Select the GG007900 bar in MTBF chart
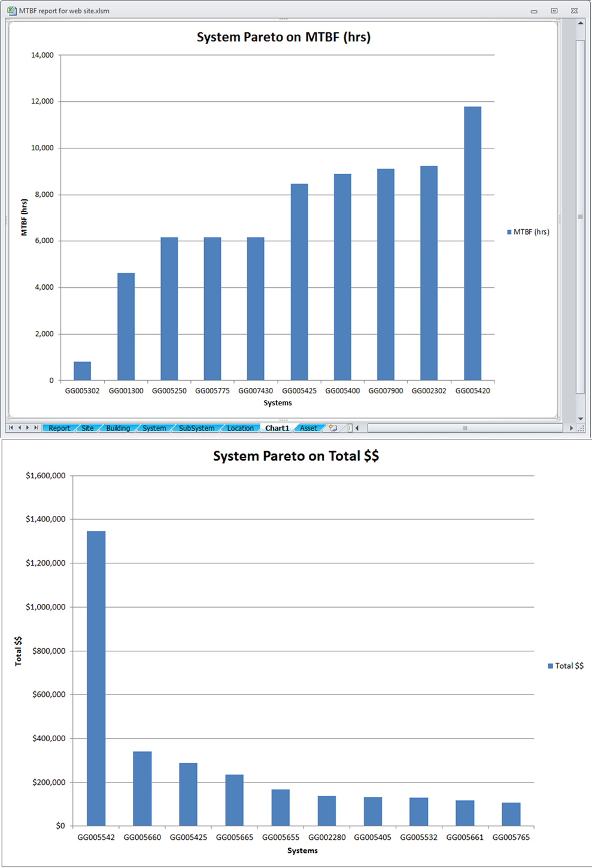Screen dimensions: 592x868 386,275
